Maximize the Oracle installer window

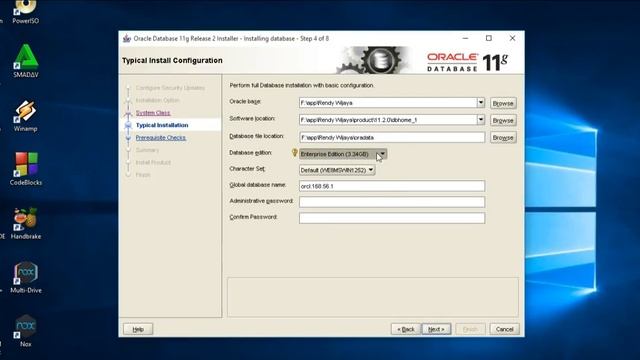click(x=489, y=38)
